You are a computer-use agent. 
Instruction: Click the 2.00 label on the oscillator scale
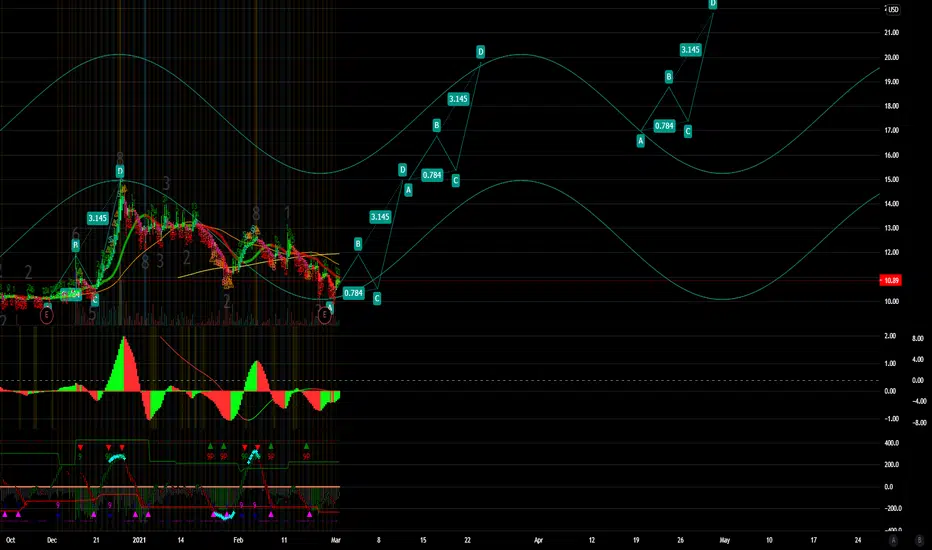click(890, 336)
